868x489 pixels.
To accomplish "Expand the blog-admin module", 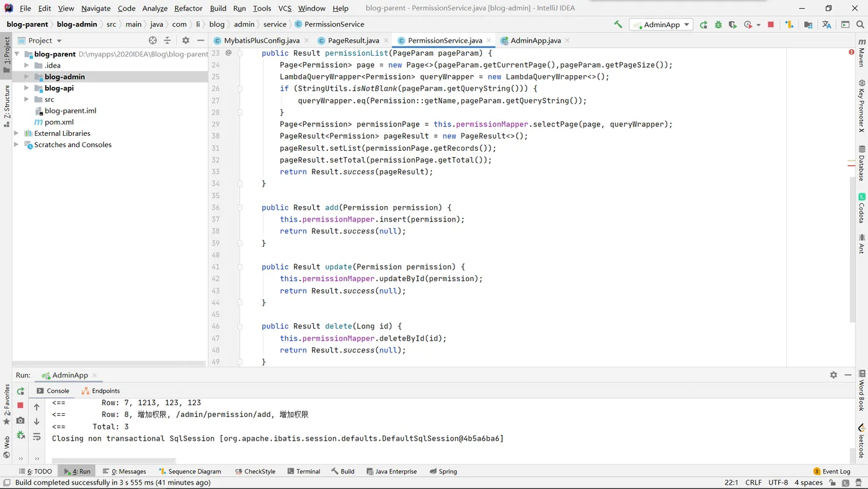I will point(27,77).
